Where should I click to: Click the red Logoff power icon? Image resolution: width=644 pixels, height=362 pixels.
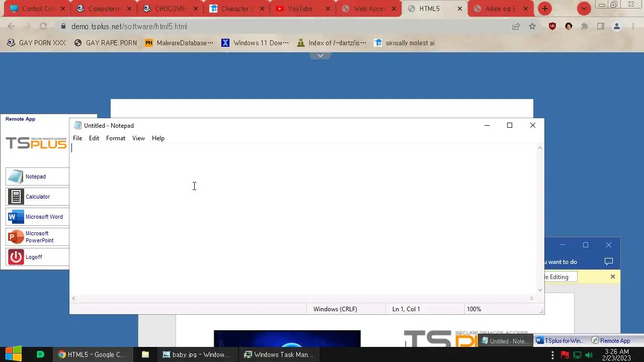pos(16,257)
